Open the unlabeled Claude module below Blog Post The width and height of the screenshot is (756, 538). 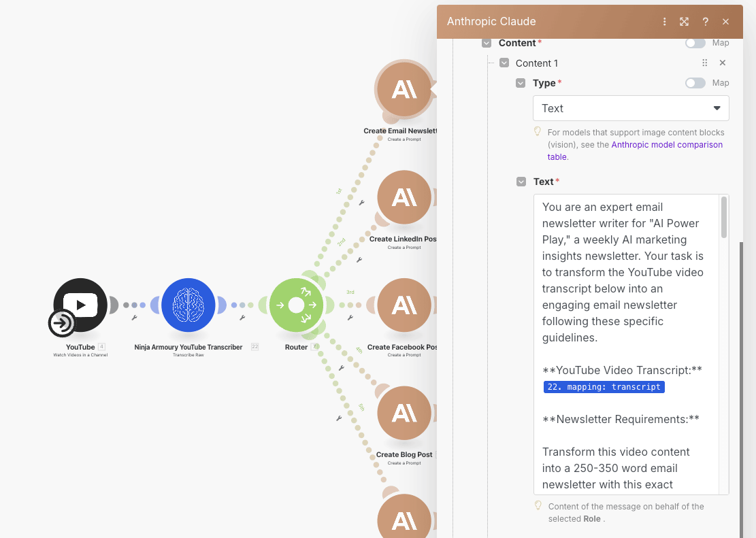(404, 516)
